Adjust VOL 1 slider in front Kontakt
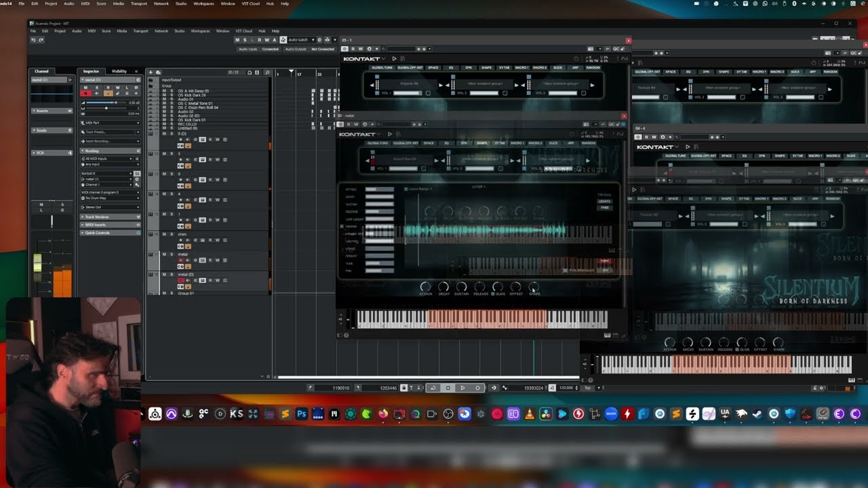868x488 pixels. point(404,168)
